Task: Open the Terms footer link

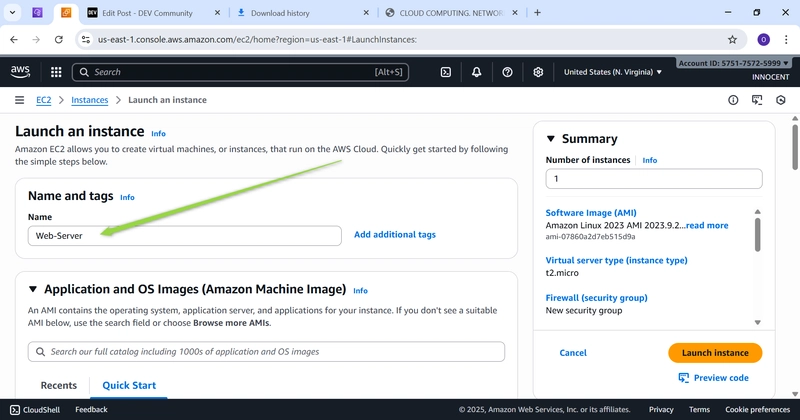Action: [699, 409]
